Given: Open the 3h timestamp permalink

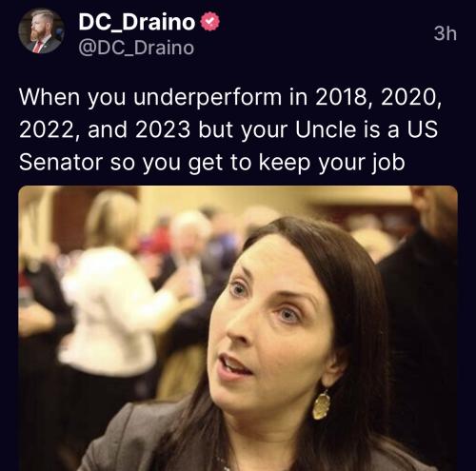Looking at the screenshot, I should 446,33.
